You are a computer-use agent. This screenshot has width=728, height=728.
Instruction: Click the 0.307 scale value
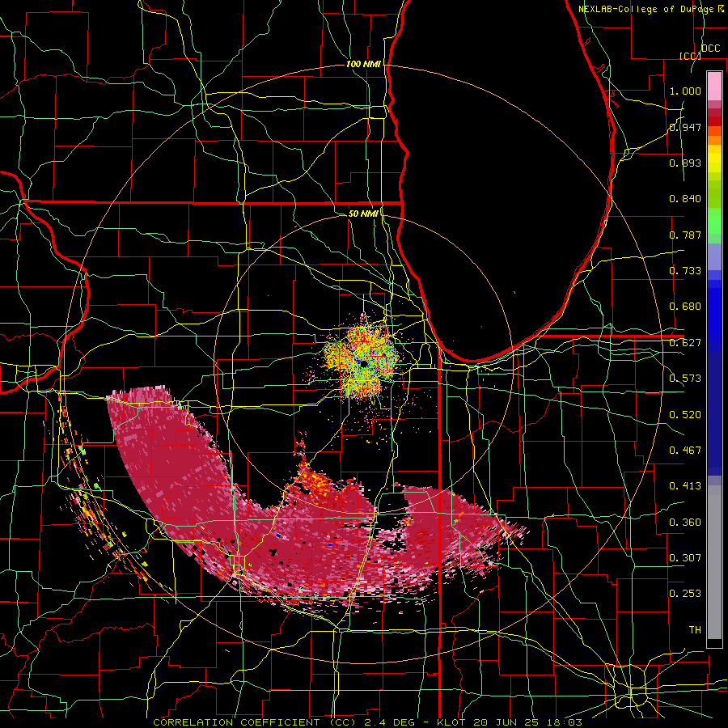click(685, 558)
